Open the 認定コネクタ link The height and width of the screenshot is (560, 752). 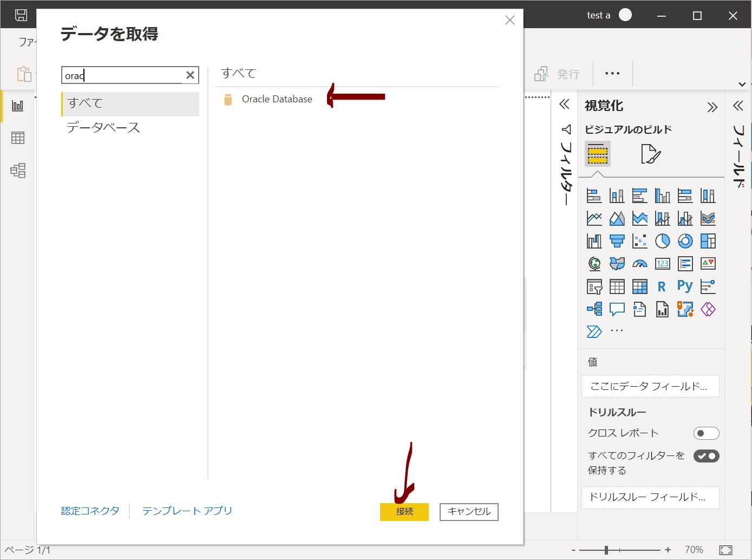point(90,511)
